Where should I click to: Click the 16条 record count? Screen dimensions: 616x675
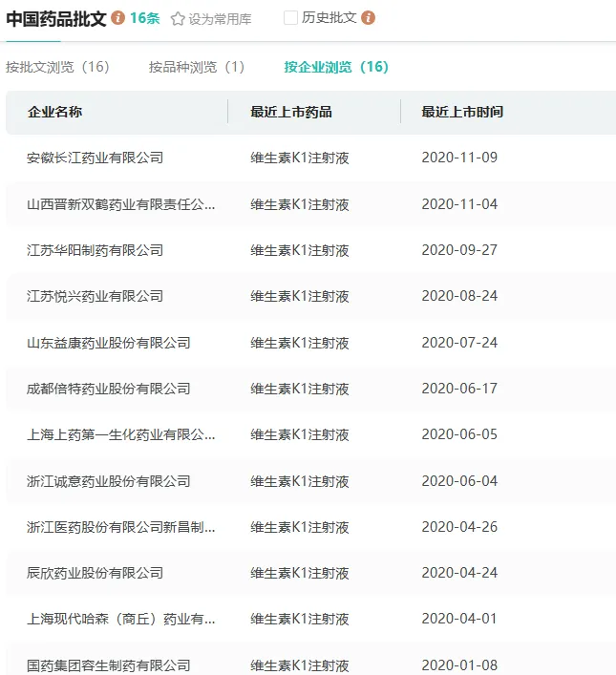click(x=145, y=18)
